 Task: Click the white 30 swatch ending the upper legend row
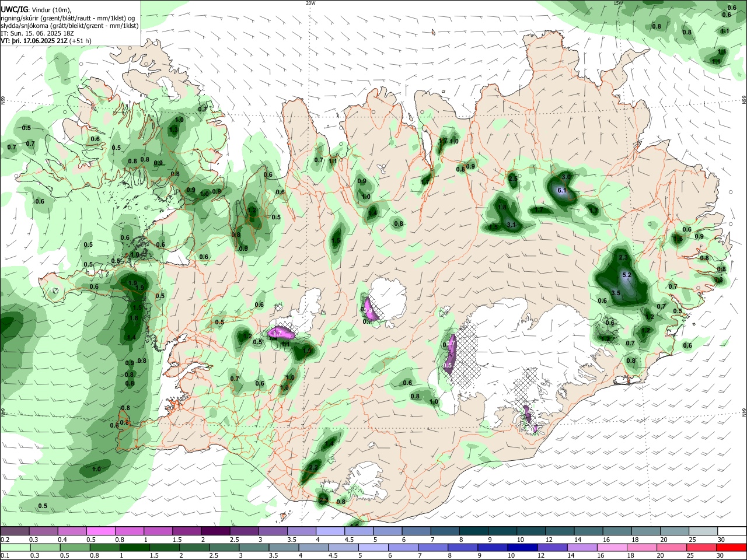[732, 531]
